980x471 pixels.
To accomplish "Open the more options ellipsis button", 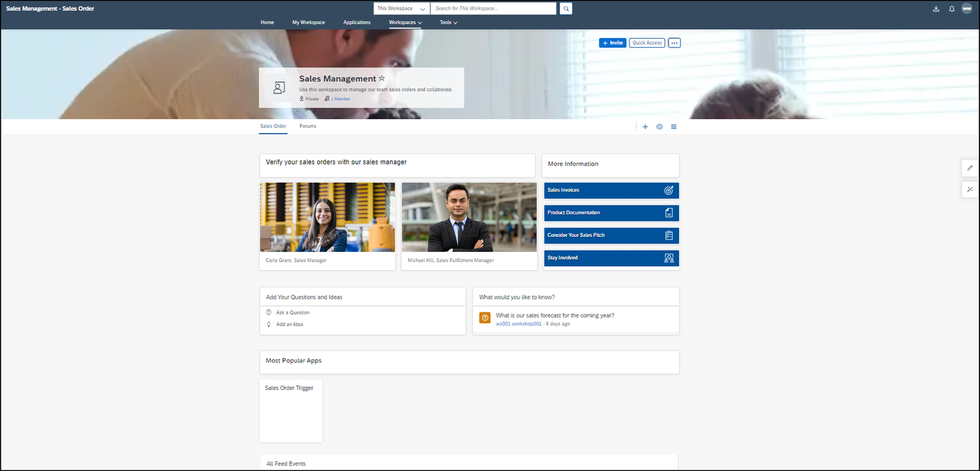I will pos(674,43).
